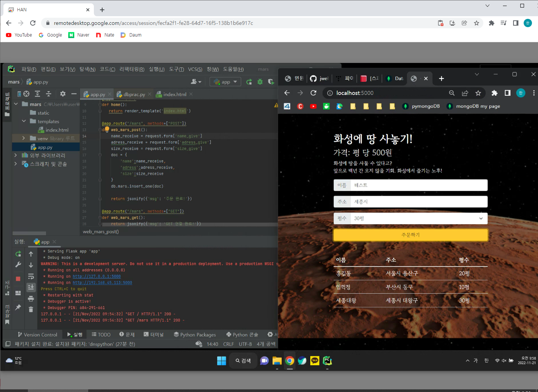Click Debug bug icon in PyCharm toolbar
The image size is (538, 392).
click(x=260, y=82)
